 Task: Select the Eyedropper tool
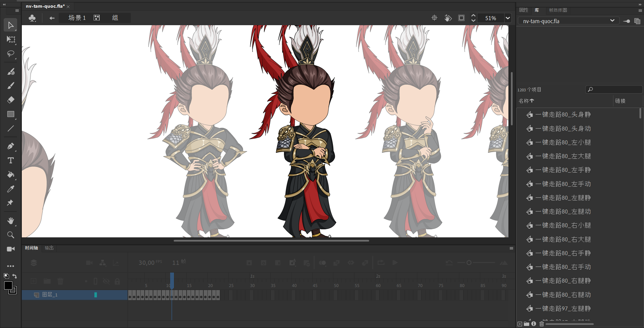pyautogui.click(x=11, y=189)
